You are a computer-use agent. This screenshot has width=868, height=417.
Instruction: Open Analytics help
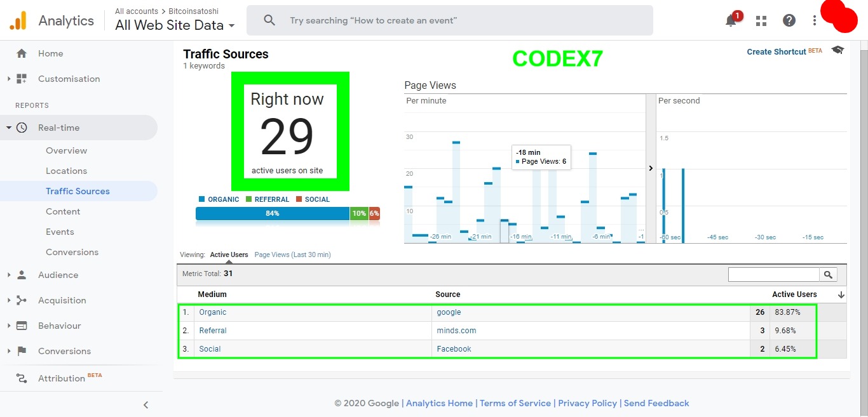click(x=789, y=20)
